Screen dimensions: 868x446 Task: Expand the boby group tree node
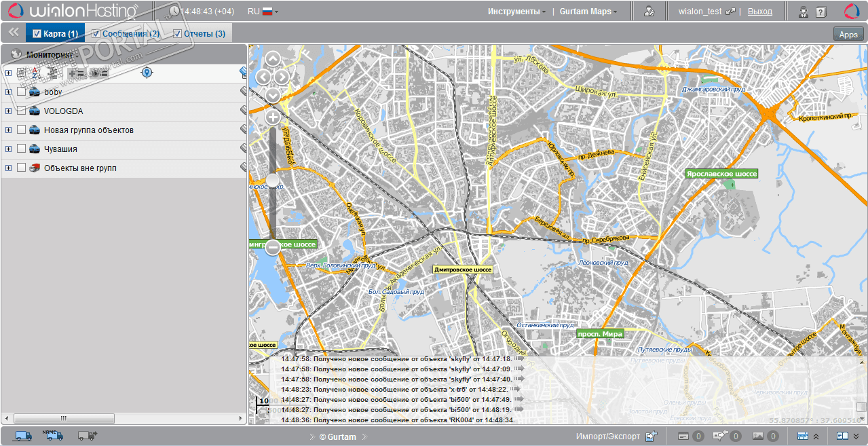(8, 92)
